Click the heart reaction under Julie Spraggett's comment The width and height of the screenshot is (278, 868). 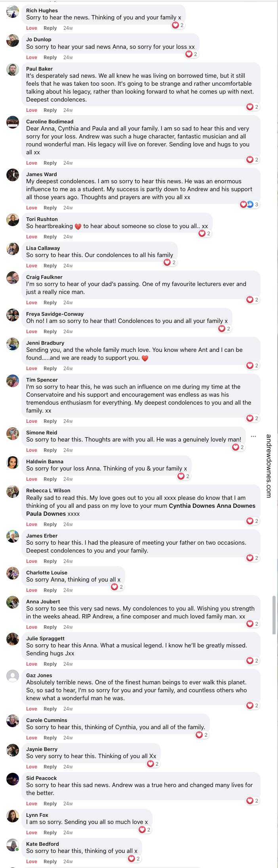(x=249, y=661)
